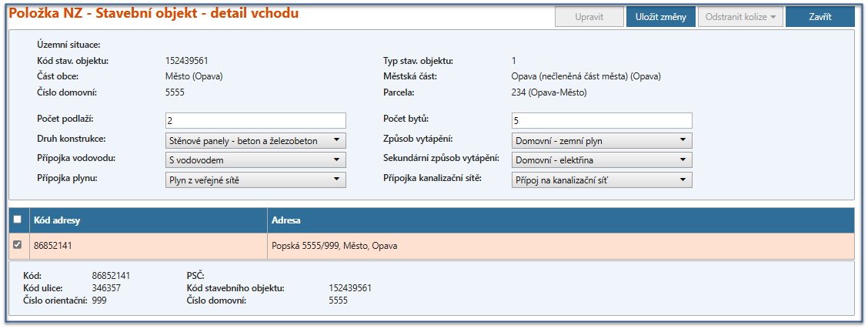The height and width of the screenshot is (329, 868).
Task: Uncheck the checkbox for address 86852141
Action: [18, 246]
